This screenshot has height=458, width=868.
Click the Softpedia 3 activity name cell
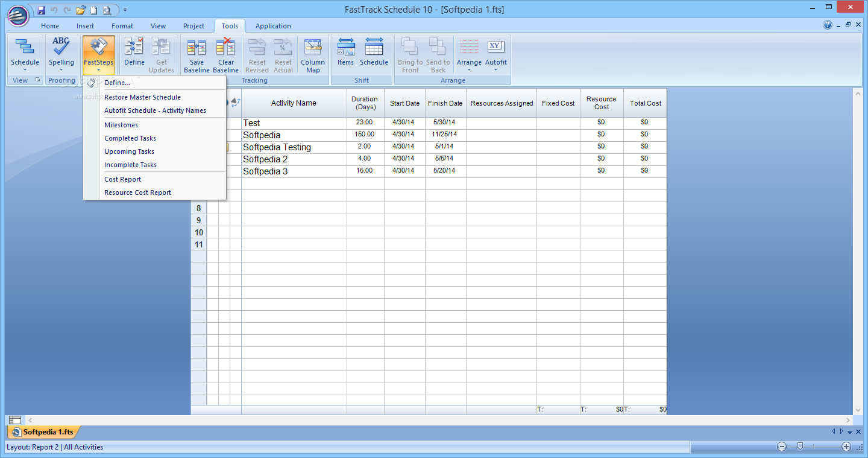tap(294, 171)
